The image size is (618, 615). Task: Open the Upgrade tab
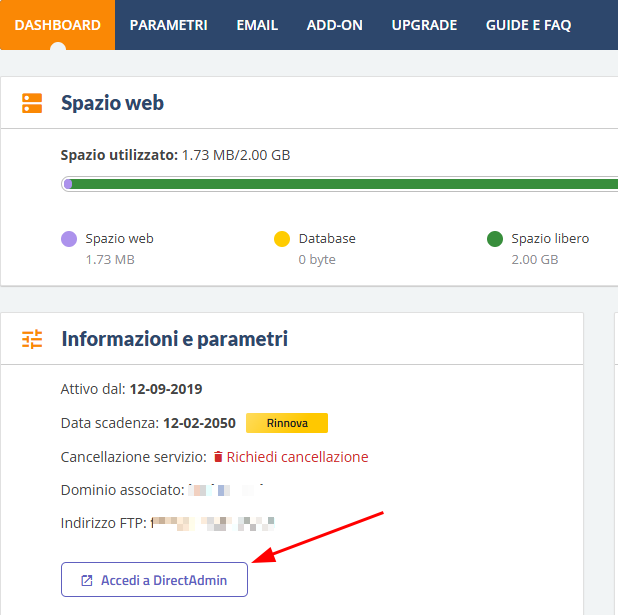click(x=424, y=25)
